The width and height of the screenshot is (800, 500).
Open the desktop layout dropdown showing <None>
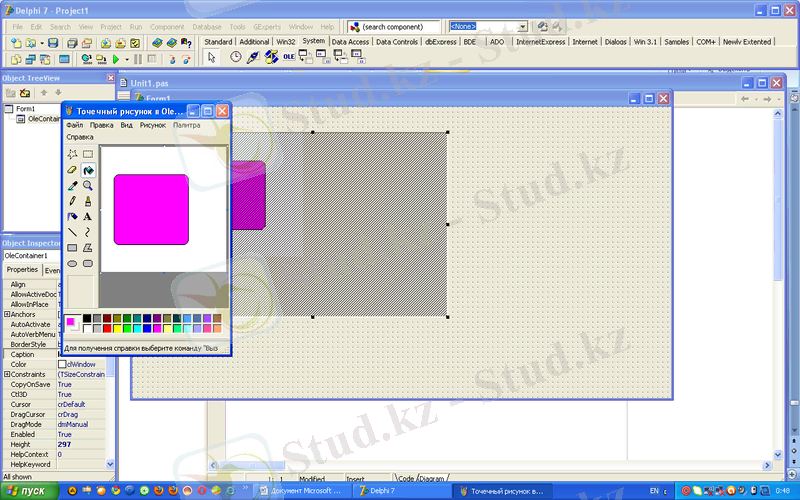pos(523,26)
